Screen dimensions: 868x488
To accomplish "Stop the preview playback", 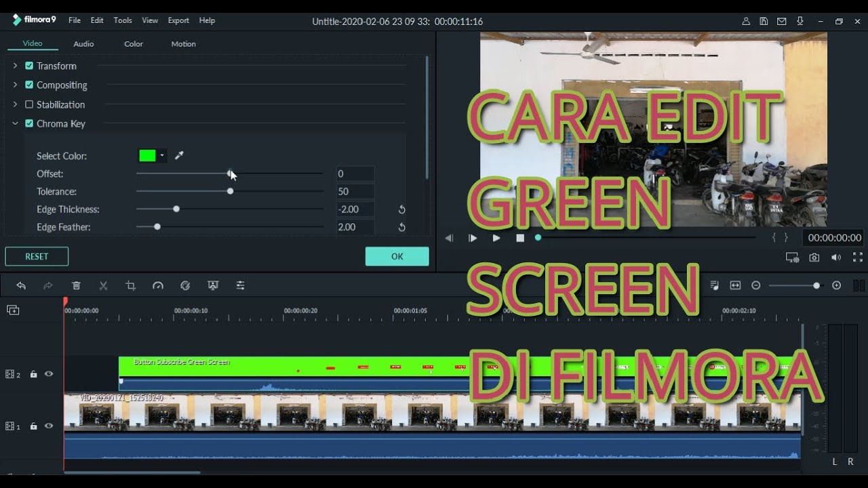I will point(520,238).
